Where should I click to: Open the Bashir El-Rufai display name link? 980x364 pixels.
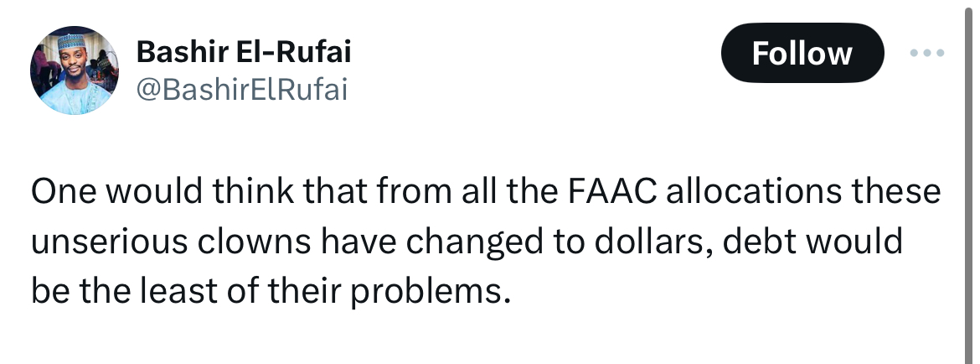[x=244, y=52]
